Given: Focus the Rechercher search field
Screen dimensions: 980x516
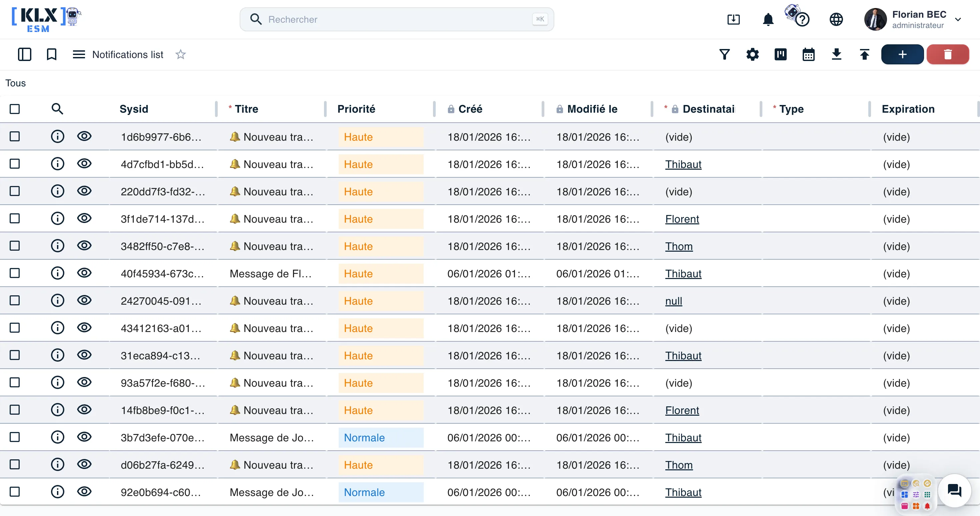Looking at the screenshot, I should [397, 19].
